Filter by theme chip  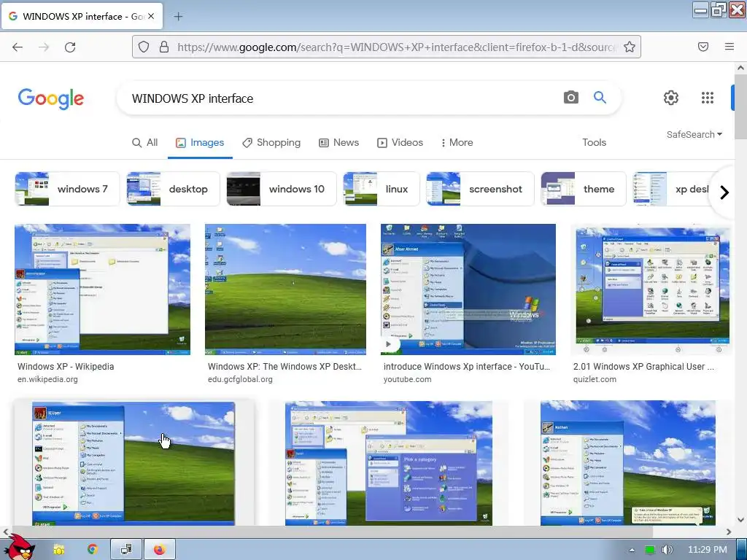coord(584,189)
